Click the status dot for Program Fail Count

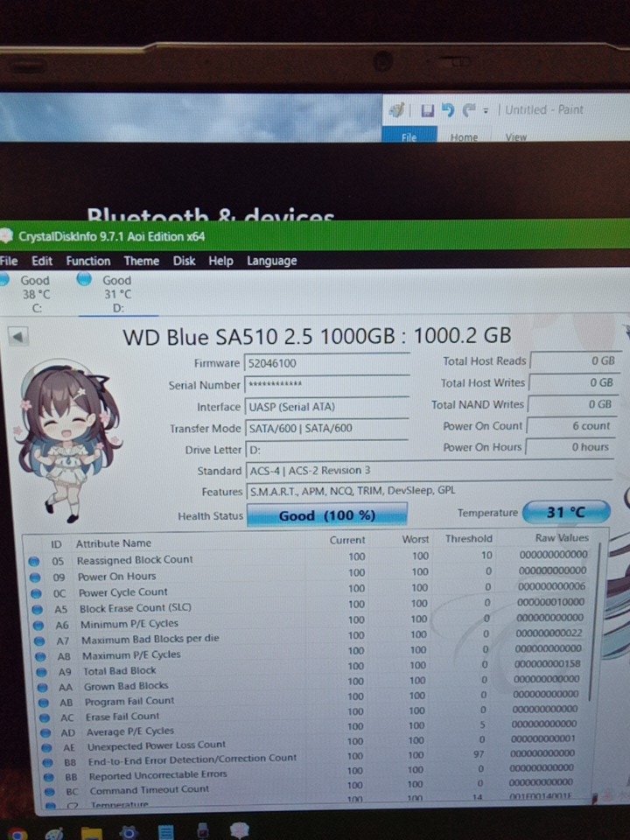click(x=44, y=703)
